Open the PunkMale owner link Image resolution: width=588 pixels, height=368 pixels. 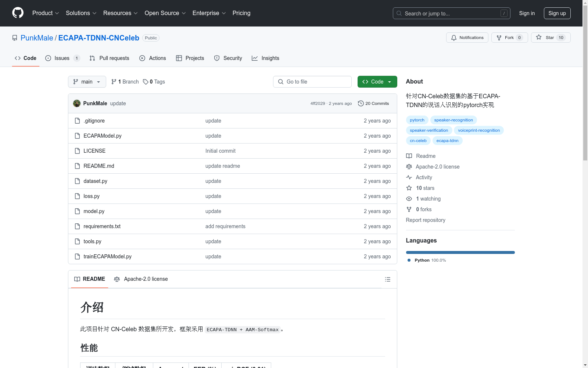coord(37,38)
